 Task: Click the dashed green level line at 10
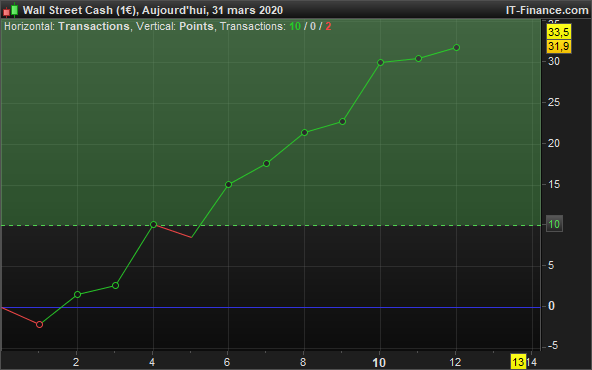point(270,225)
